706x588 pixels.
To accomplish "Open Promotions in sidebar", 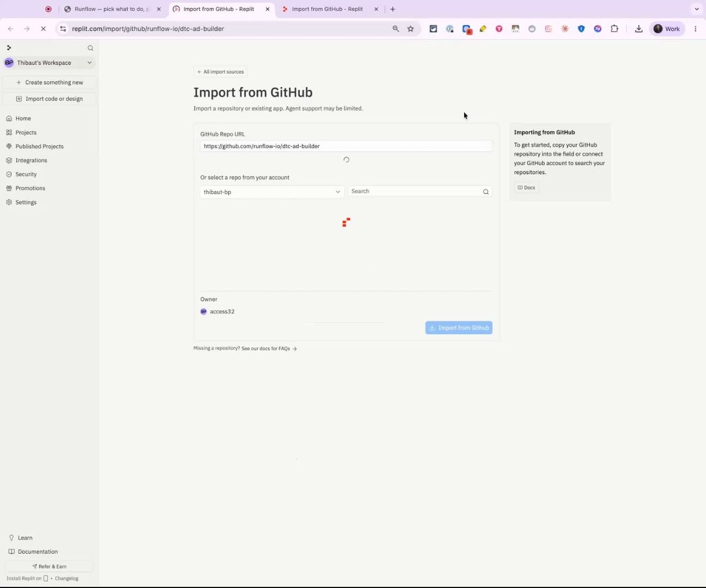I will point(30,188).
